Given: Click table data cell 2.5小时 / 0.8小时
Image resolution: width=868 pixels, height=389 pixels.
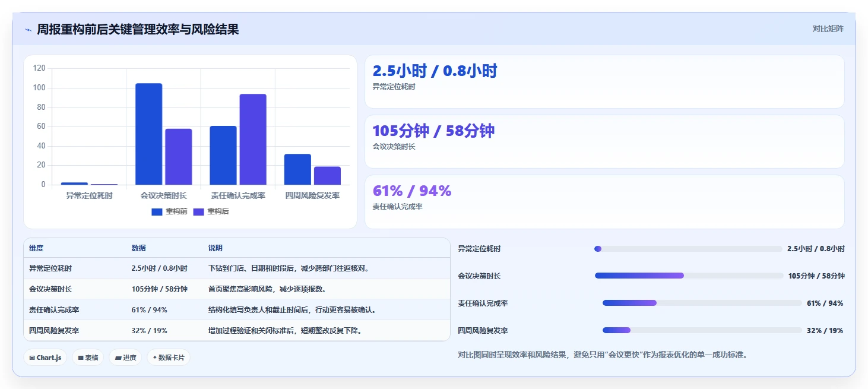Looking at the screenshot, I should (159, 268).
